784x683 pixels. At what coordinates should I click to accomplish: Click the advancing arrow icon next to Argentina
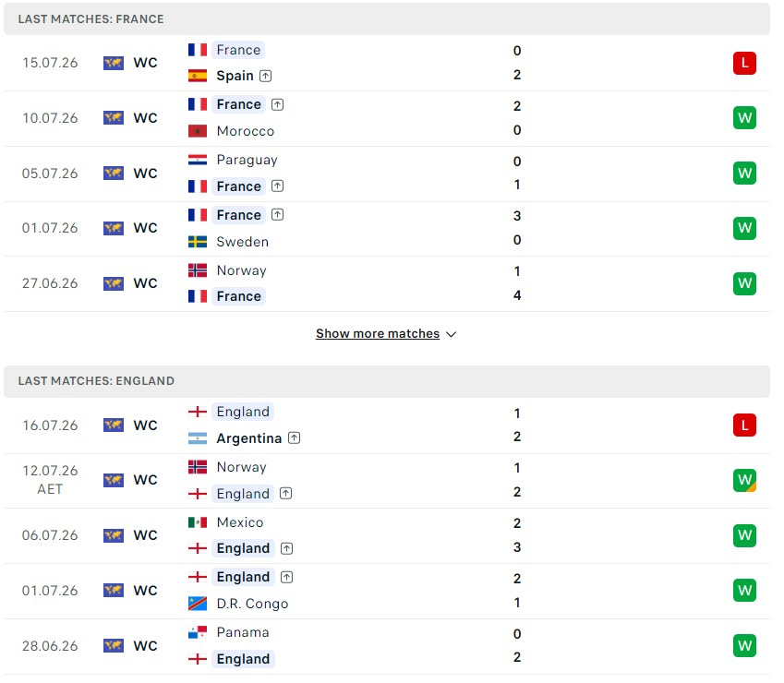(294, 438)
